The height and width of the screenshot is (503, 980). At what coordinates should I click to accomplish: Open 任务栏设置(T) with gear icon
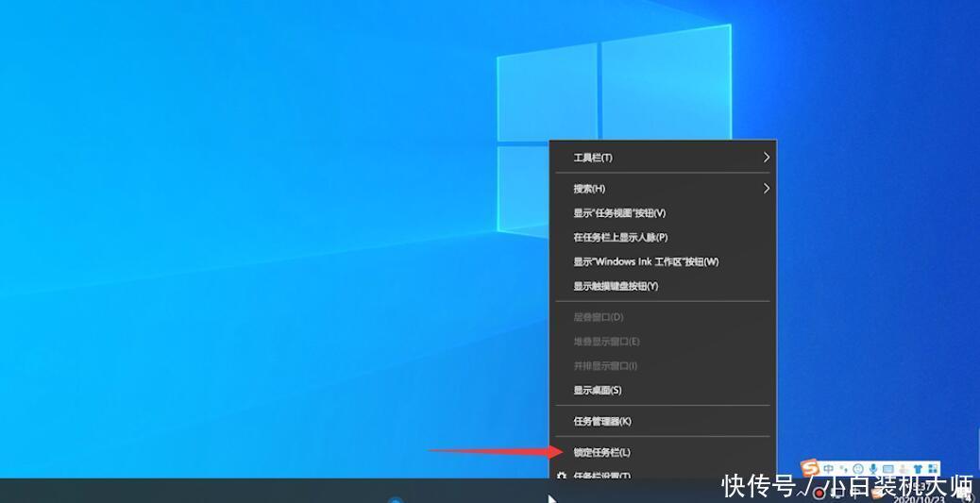pyautogui.click(x=663, y=475)
